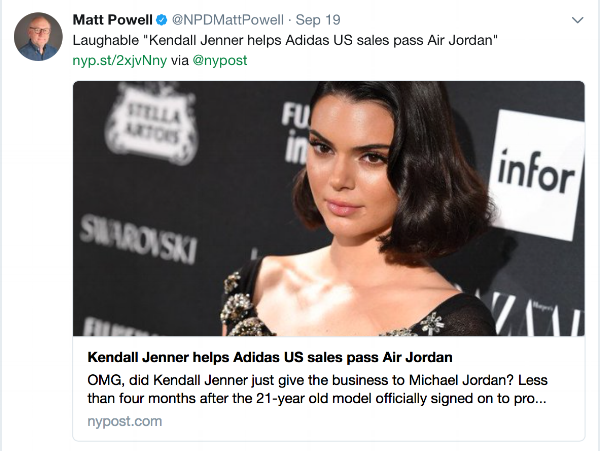This screenshot has height=451, width=600.
Task: Click the Stella Artois emblem in the photo
Action: (x=152, y=123)
